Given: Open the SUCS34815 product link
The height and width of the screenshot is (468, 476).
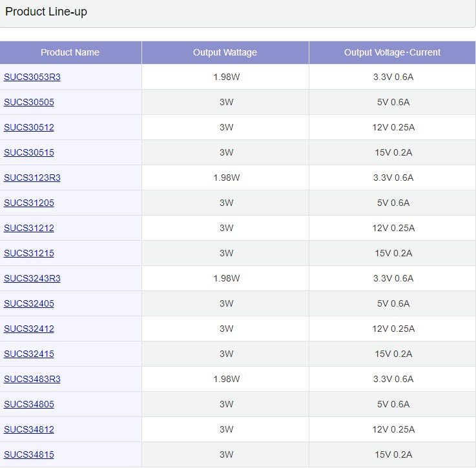Looking at the screenshot, I should pyautogui.click(x=29, y=454).
